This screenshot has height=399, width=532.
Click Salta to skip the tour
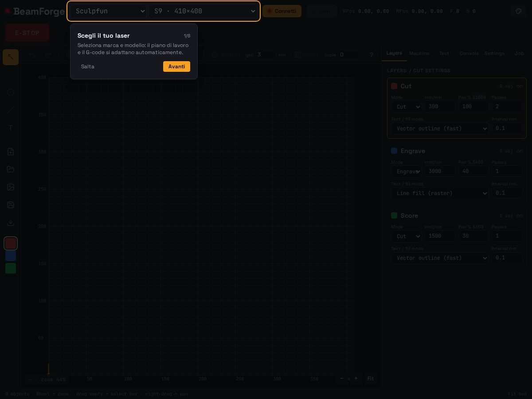(x=88, y=66)
